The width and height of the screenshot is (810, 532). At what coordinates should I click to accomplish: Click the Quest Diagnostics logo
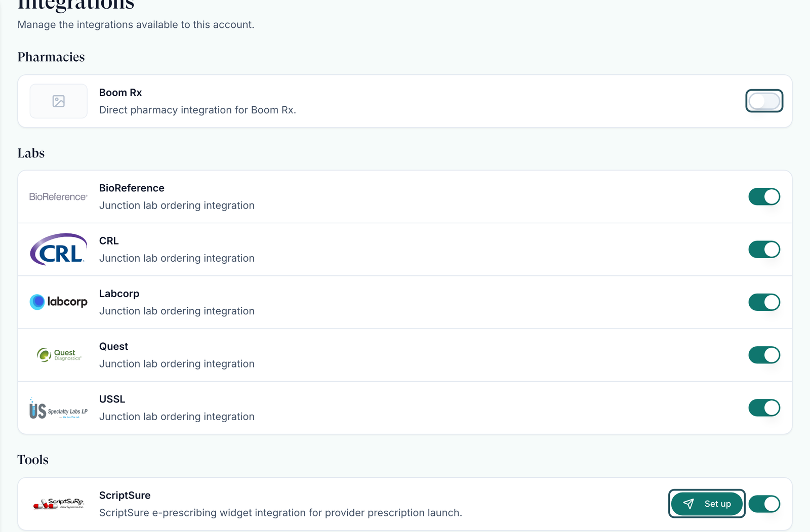pyautogui.click(x=59, y=355)
